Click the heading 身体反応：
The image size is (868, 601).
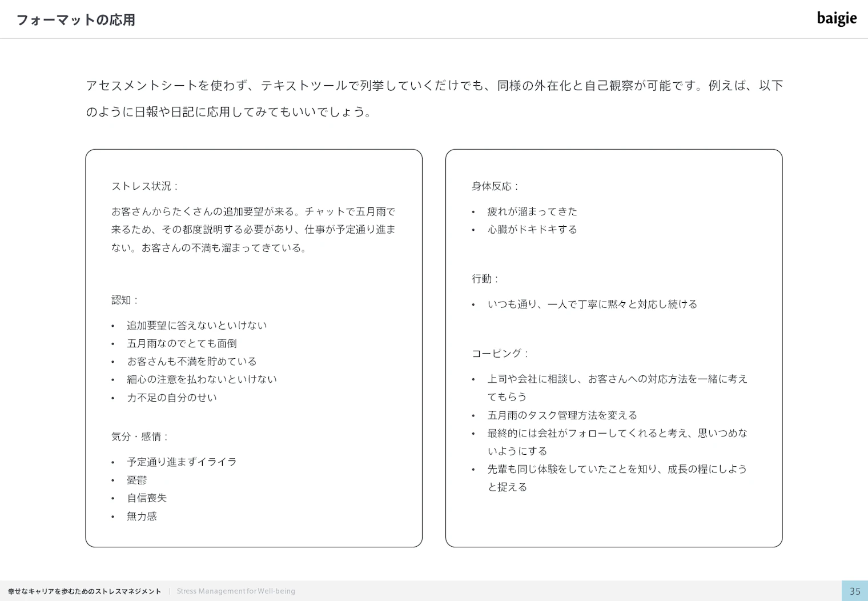click(x=496, y=186)
